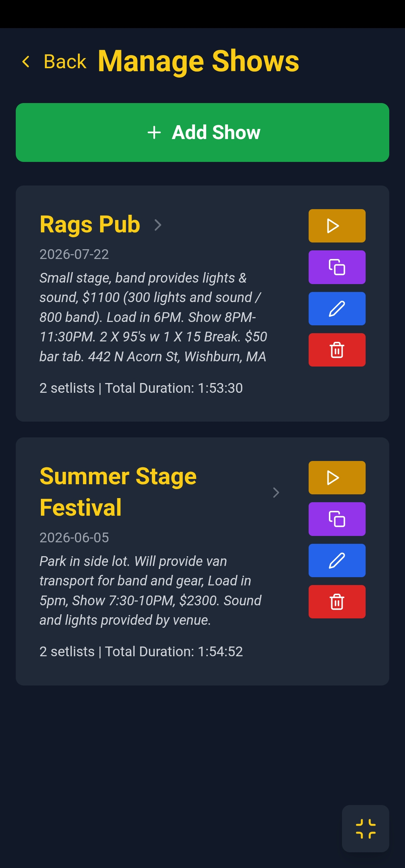The width and height of the screenshot is (405, 868).
Task: Play the Rags Pub show
Action: click(336, 225)
